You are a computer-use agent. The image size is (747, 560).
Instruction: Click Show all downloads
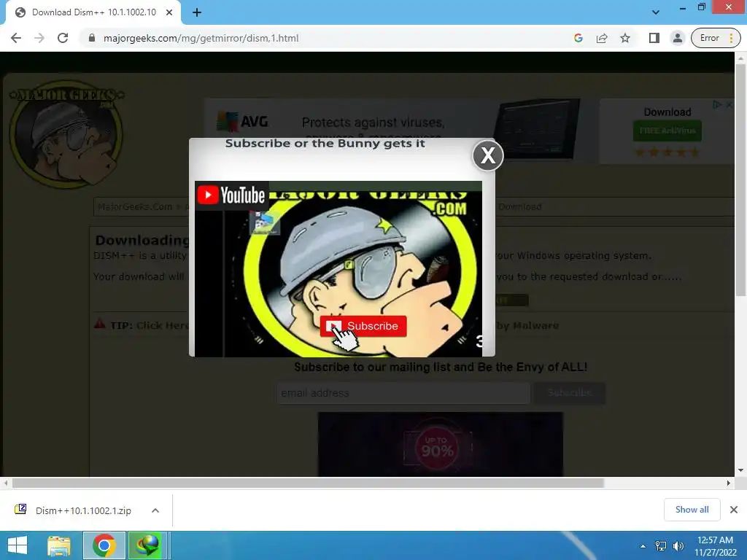coord(692,510)
